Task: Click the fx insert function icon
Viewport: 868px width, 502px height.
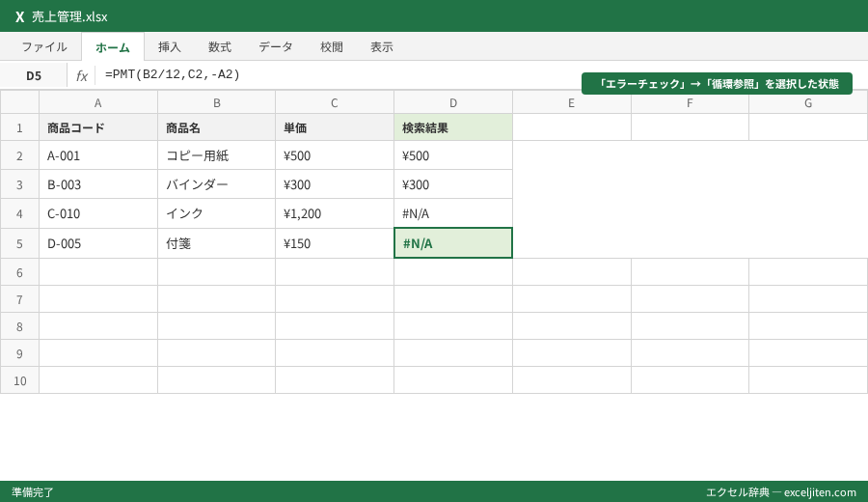Action: click(x=81, y=76)
